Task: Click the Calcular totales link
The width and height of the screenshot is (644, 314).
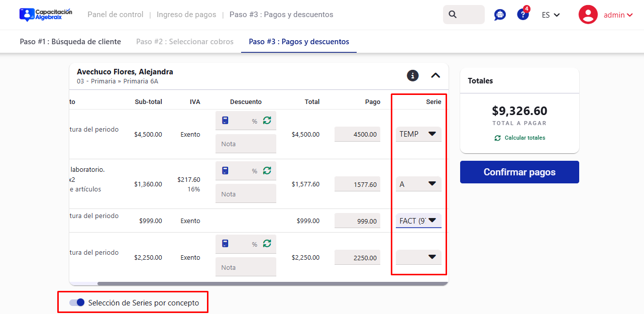Action: pyautogui.click(x=520, y=138)
